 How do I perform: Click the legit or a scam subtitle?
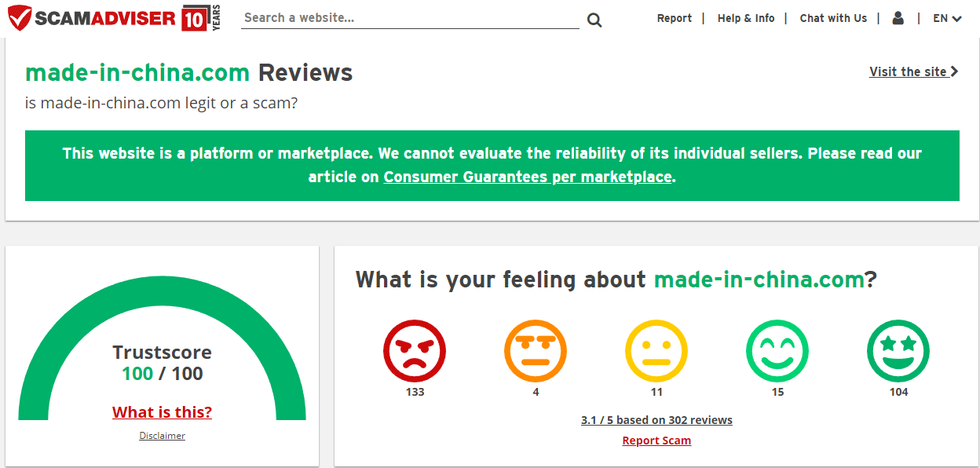(162, 103)
